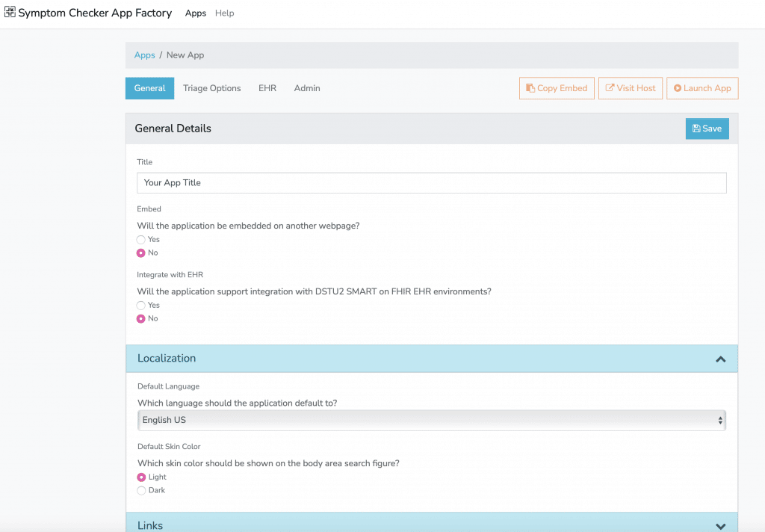Screen dimensions: 765x532
Task: Switch to the Admin tab
Action: coord(307,88)
